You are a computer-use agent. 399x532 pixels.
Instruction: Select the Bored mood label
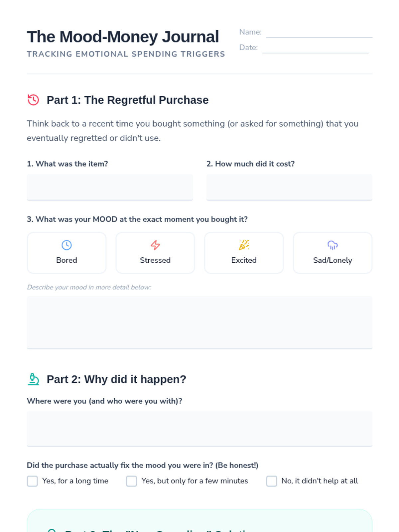[x=66, y=260]
